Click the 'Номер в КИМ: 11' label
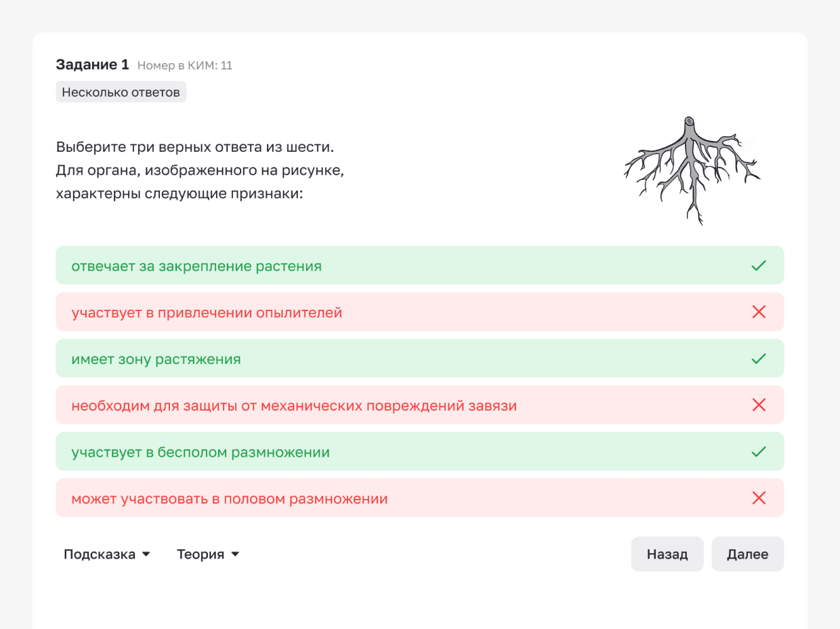 click(184, 66)
